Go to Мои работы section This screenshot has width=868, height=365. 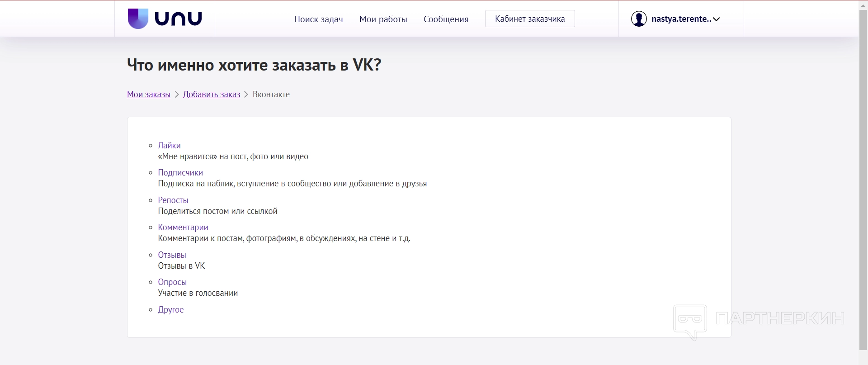pyautogui.click(x=383, y=19)
